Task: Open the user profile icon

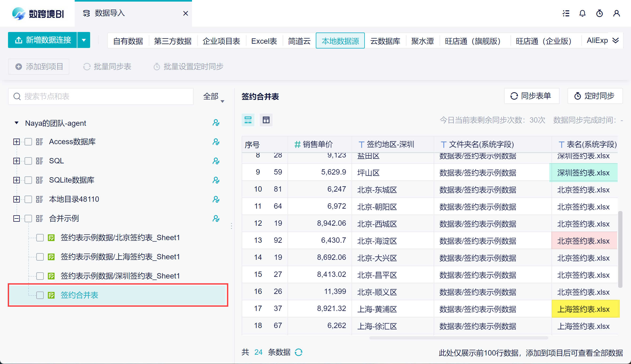Action: 616,13
